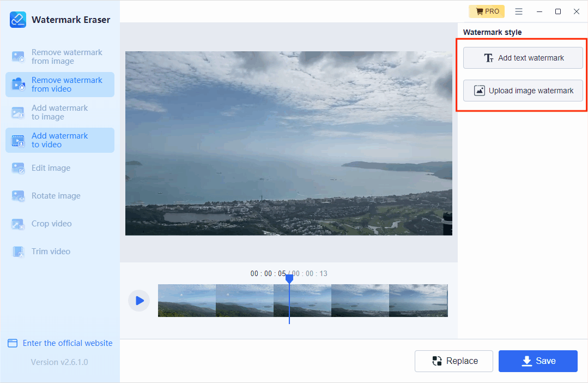Viewport: 588px width, 383px height.
Task: Enter the official website link
Action: 60,343
